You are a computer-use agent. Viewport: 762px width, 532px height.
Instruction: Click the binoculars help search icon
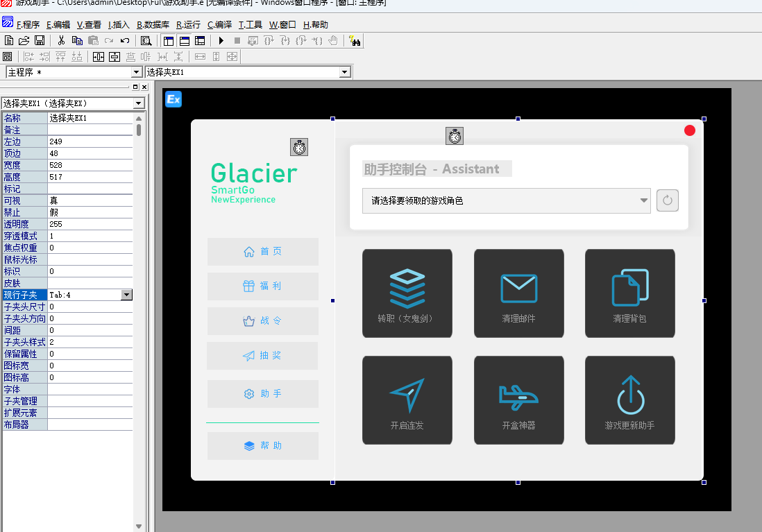(355, 41)
